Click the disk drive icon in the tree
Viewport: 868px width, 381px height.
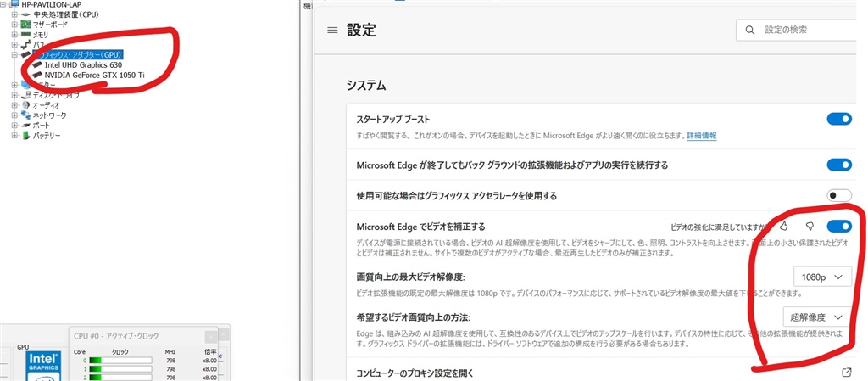tap(25, 95)
